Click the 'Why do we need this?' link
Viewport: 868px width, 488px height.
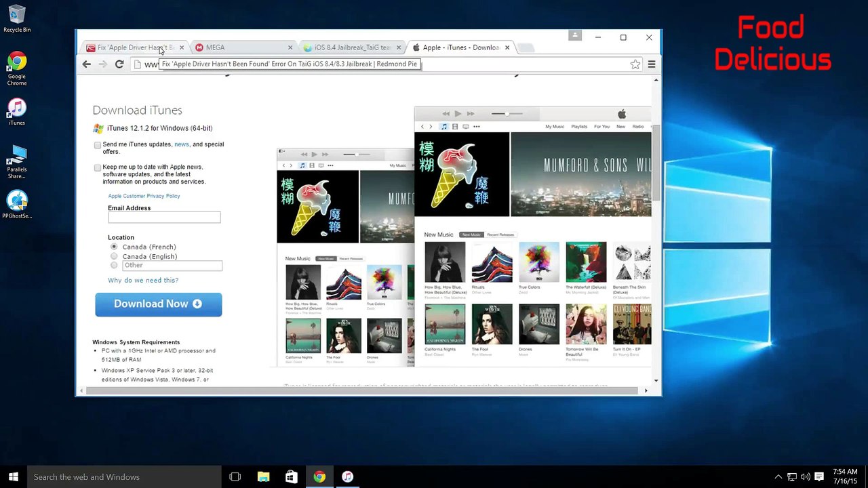pos(143,280)
